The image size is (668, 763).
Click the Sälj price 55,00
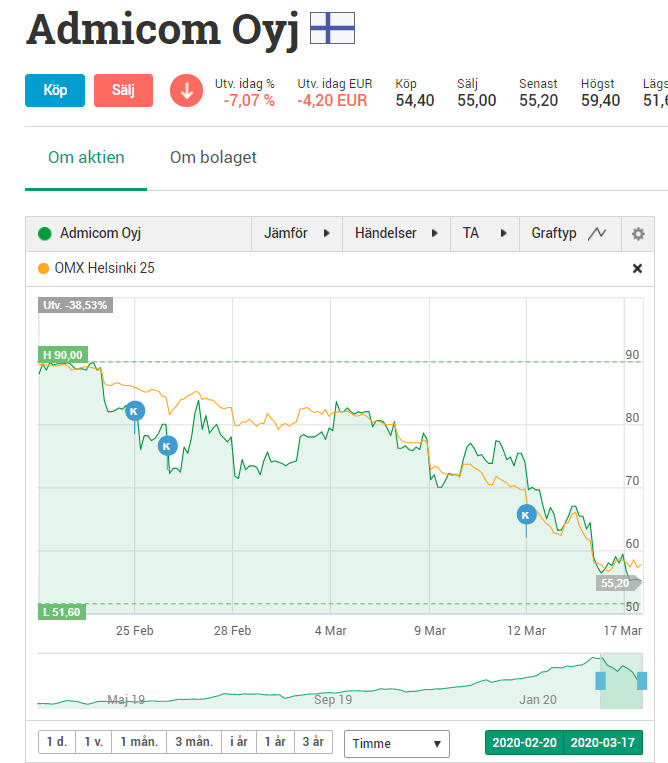click(476, 100)
